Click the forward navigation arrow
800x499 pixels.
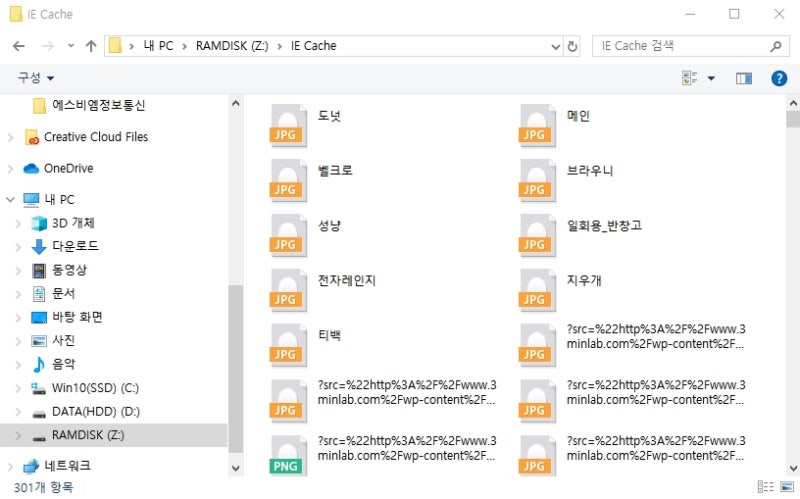coord(47,46)
